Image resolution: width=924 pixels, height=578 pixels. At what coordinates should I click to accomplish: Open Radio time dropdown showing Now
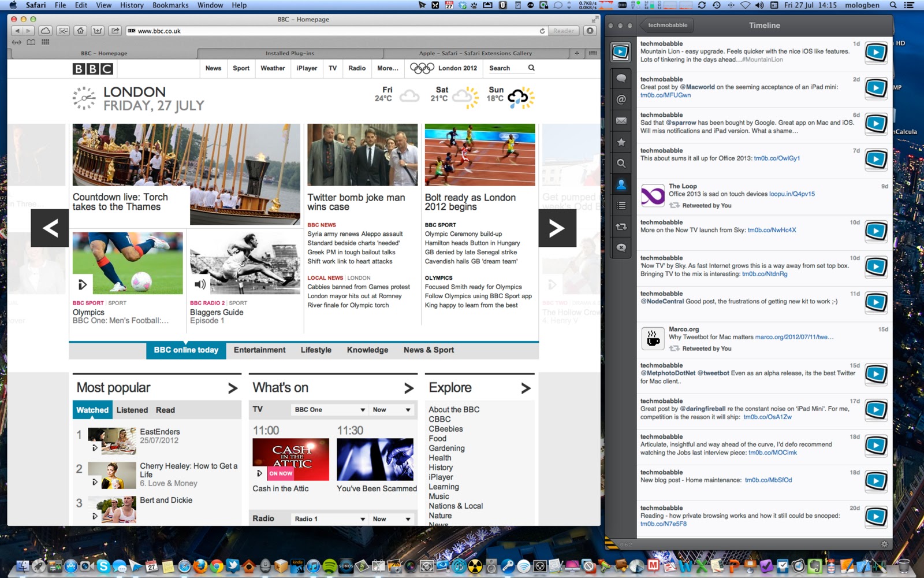click(392, 519)
